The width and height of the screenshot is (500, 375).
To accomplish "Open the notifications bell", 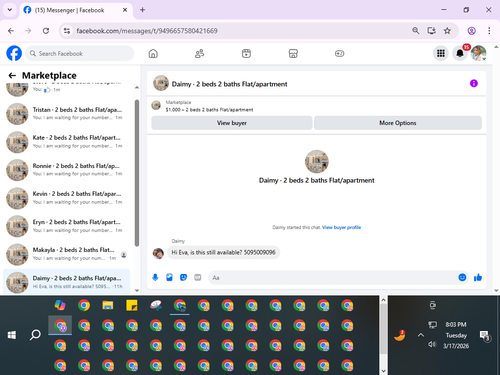I will tap(460, 53).
